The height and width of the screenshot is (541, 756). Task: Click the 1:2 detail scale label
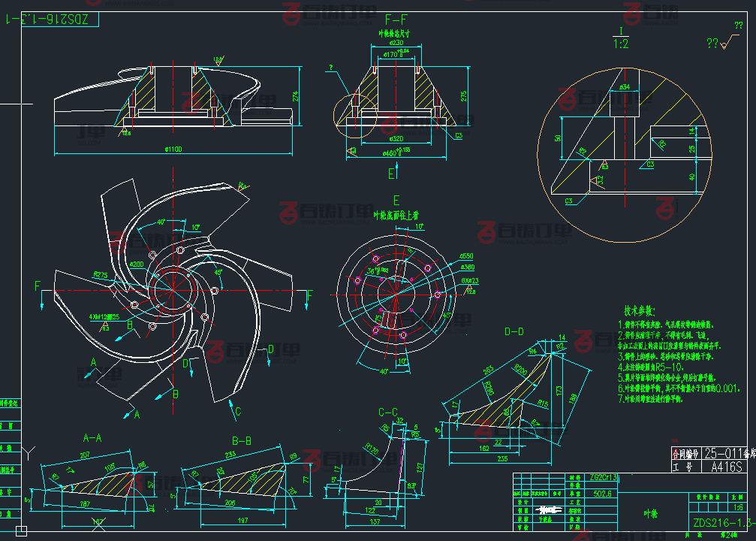[x=621, y=44]
